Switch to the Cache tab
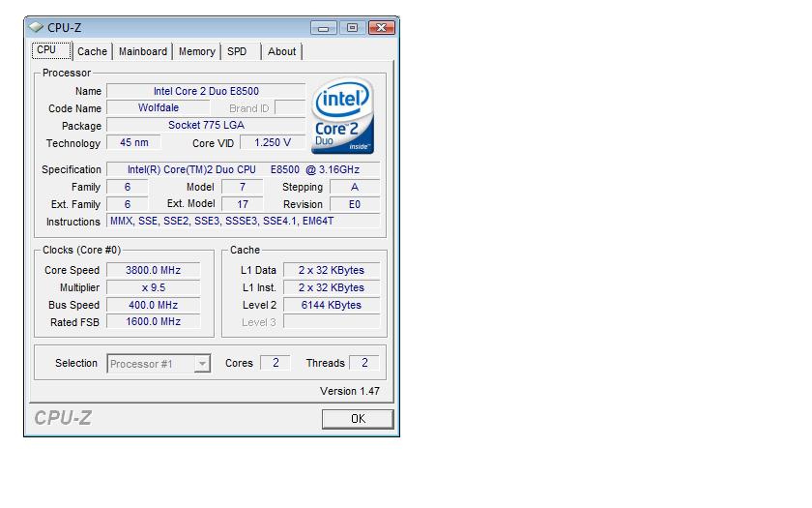 point(92,51)
